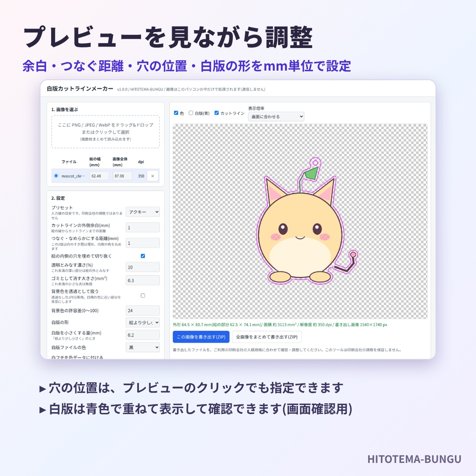Click the 1. 画像を選ぶ section heading
Viewport: 476px width, 476px height.
[x=64, y=109]
